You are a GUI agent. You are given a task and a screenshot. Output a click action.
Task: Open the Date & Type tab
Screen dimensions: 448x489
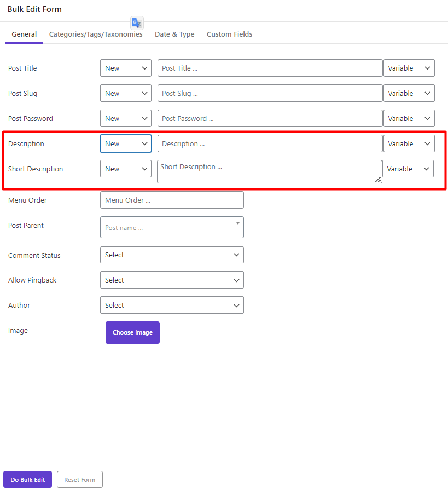pos(174,34)
